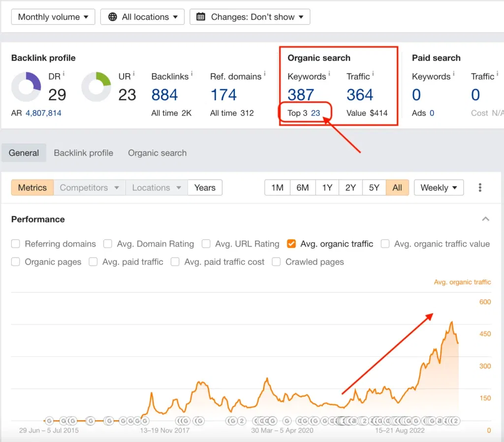504x442 pixels.
Task: Click the All time 2K backlinks text
Action: tap(171, 113)
